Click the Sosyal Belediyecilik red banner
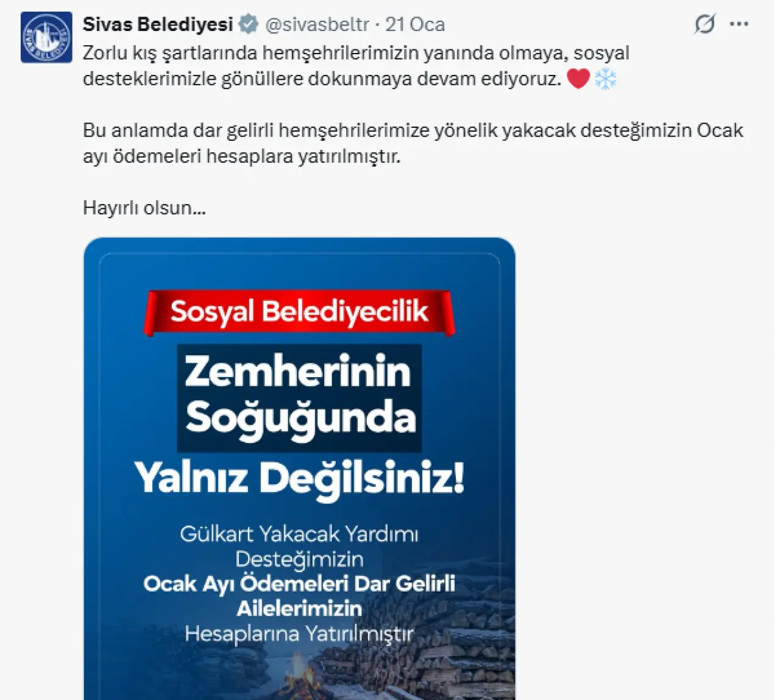The height and width of the screenshot is (700, 780). pyautogui.click(x=299, y=312)
